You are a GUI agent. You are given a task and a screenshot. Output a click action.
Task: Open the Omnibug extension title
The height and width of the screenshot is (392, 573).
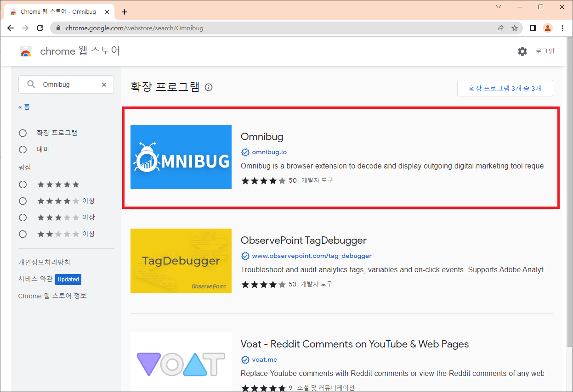[262, 137]
